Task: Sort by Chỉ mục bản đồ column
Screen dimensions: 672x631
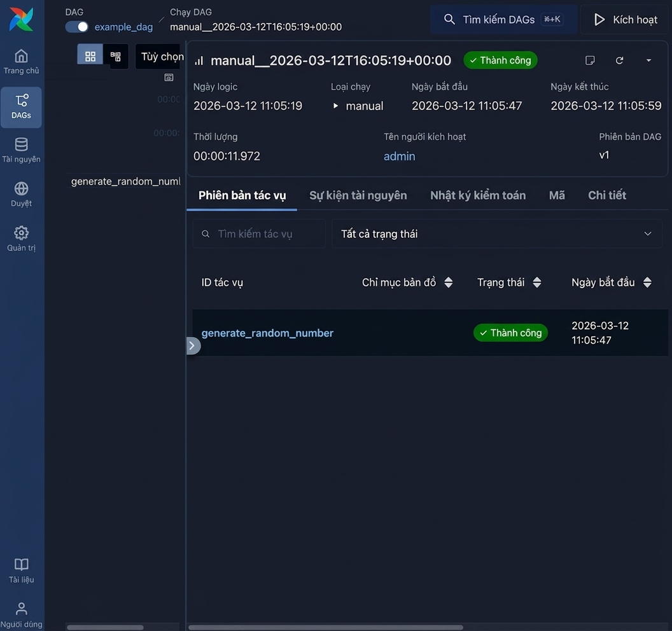Action: pyautogui.click(x=407, y=282)
